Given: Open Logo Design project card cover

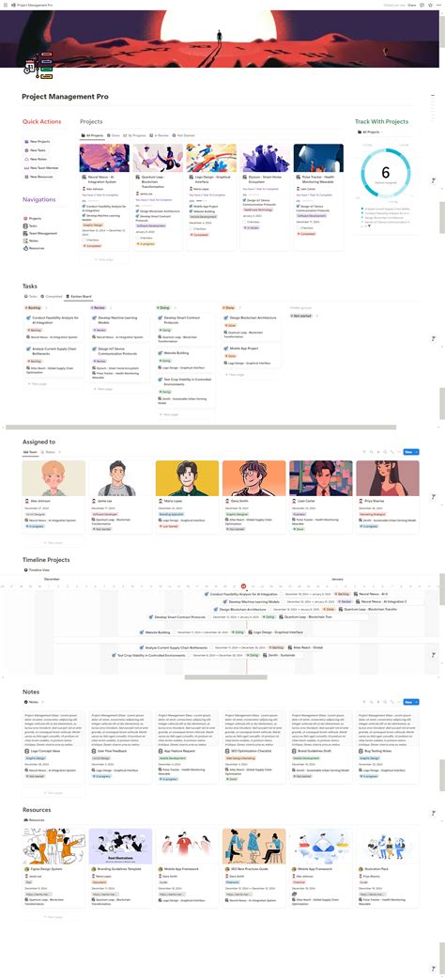Looking at the screenshot, I should [211, 158].
